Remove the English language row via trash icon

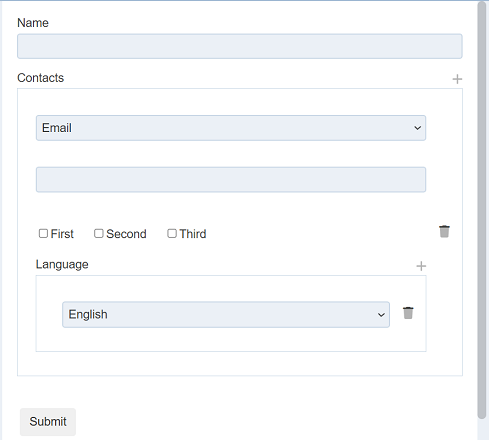[408, 313]
